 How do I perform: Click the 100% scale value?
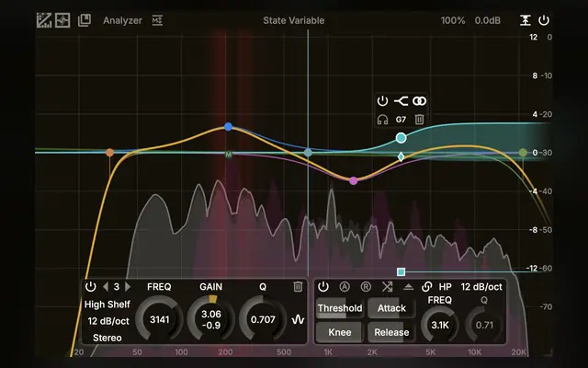click(x=453, y=20)
